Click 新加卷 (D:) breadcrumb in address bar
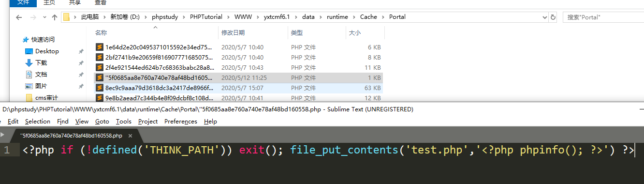This screenshot has height=184, width=644. coord(125,17)
